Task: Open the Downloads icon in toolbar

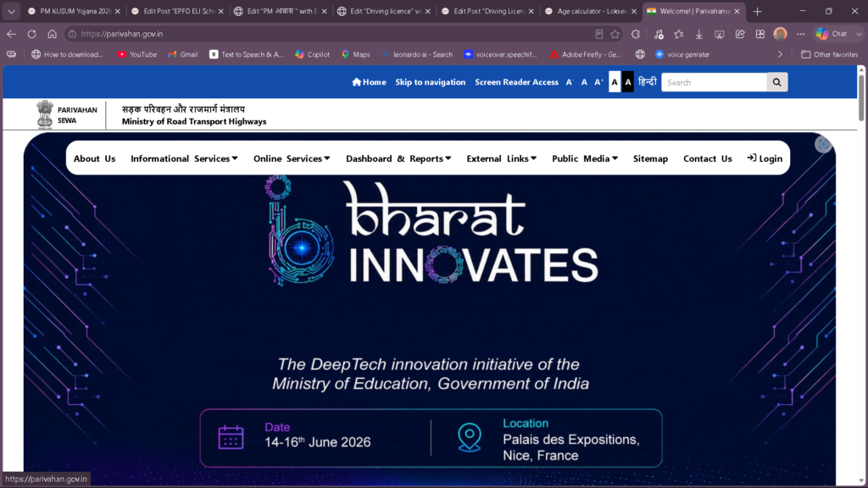Action: 699,34
